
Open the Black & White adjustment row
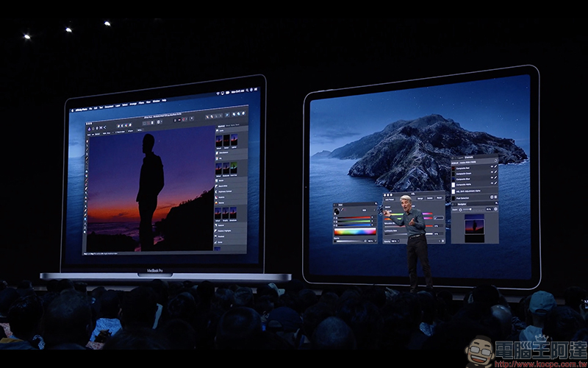pos(231,186)
